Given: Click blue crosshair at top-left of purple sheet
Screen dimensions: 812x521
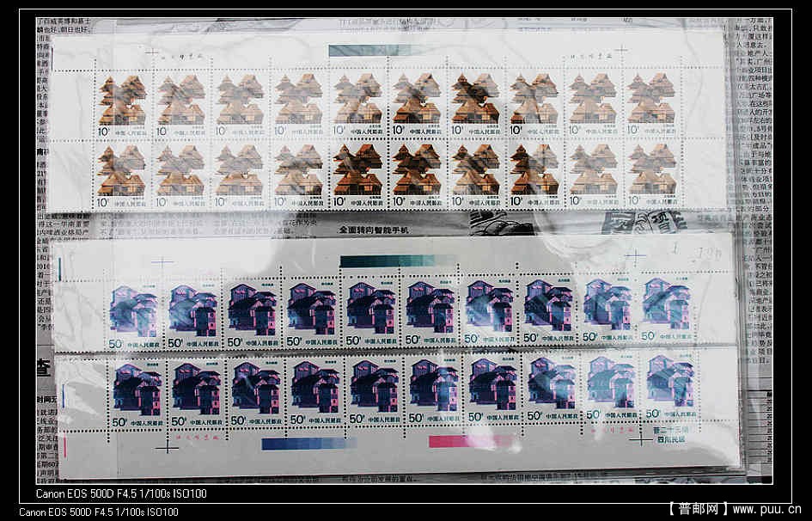Looking at the screenshot, I should click(162, 260).
